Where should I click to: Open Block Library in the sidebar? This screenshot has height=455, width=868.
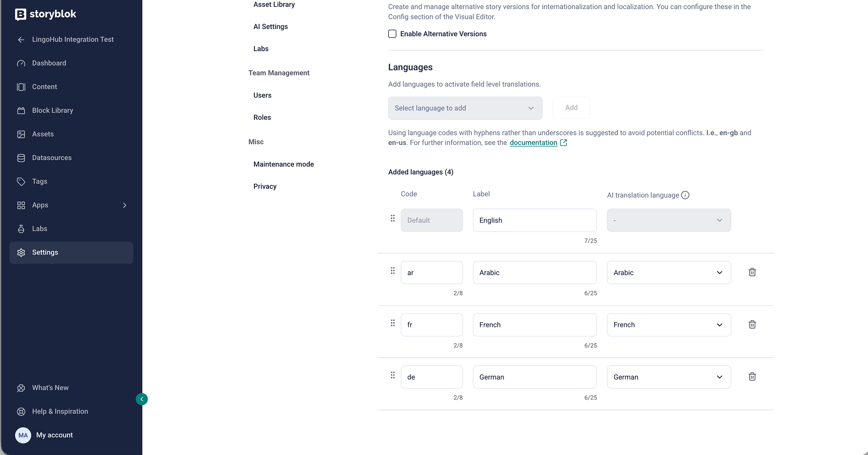tap(52, 110)
